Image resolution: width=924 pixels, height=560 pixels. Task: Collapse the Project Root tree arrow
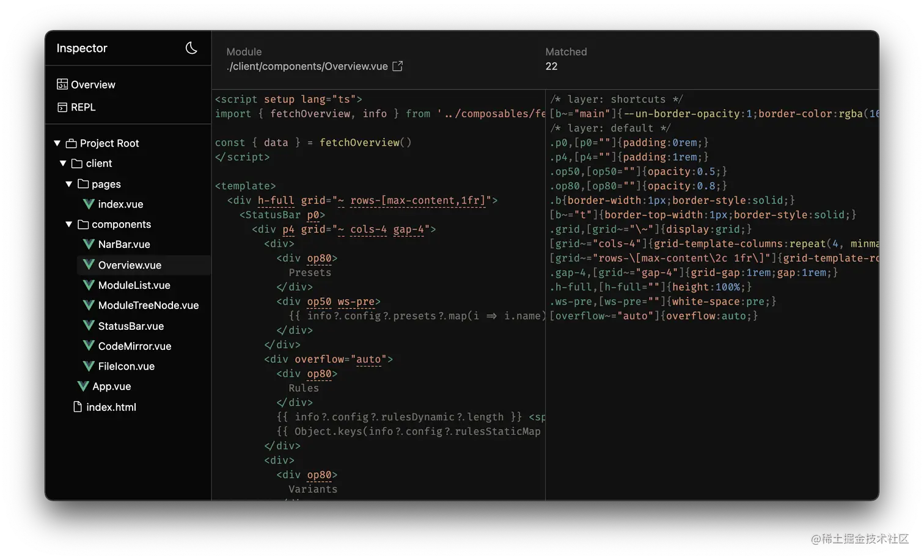coord(57,143)
